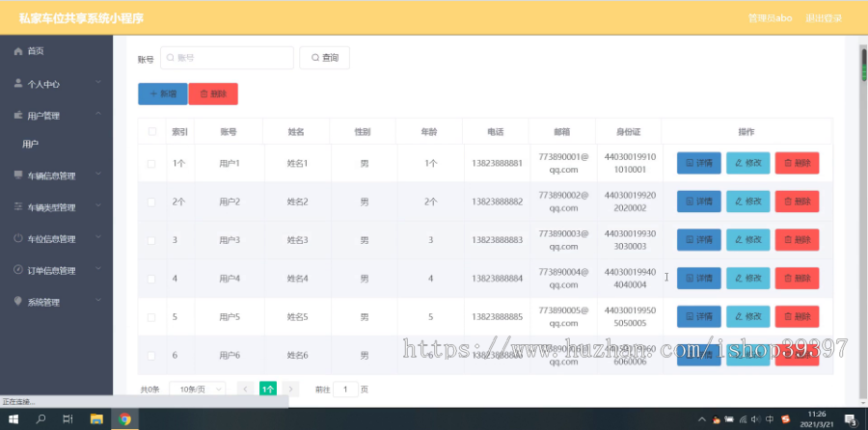Select the 个人中心 person icon
868x430 pixels.
(x=18, y=84)
